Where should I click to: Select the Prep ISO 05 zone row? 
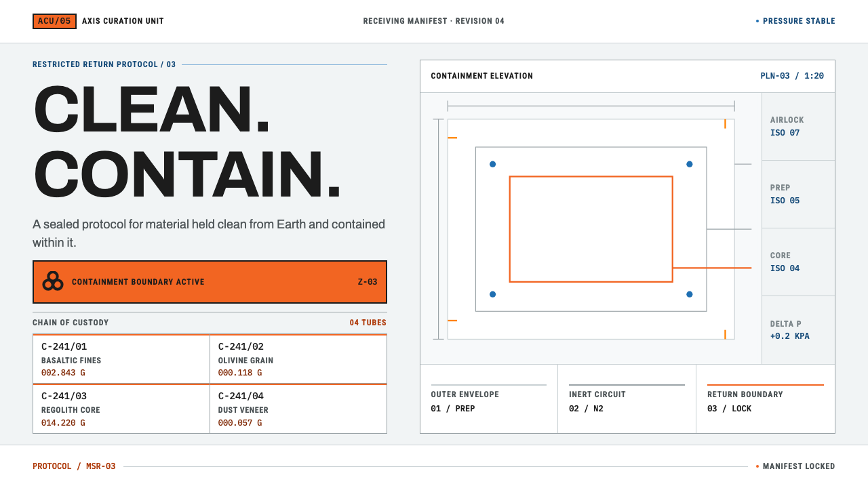click(798, 194)
